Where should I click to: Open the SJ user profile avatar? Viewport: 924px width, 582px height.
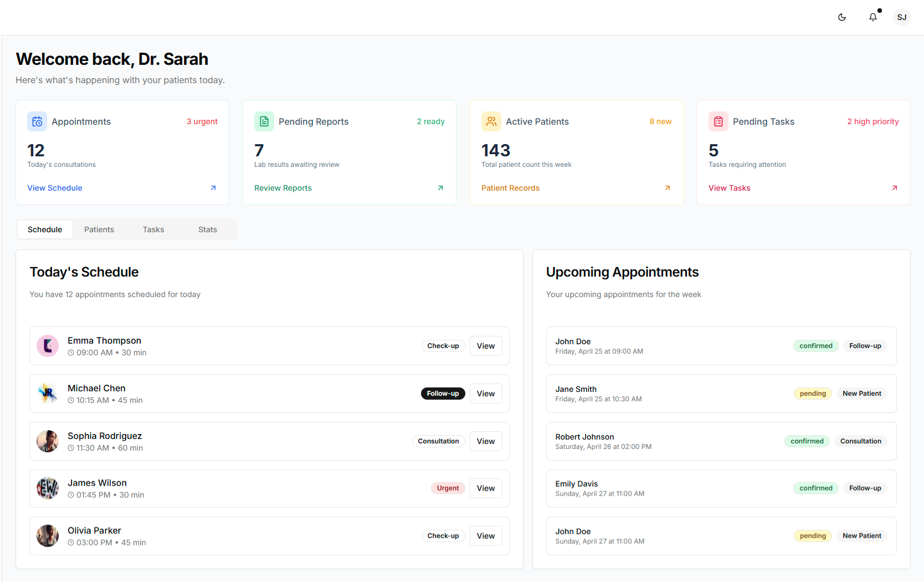click(x=901, y=17)
